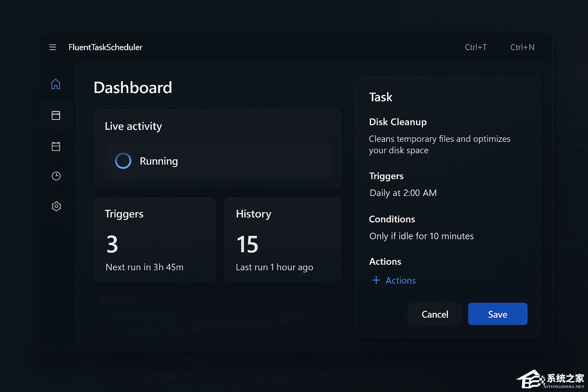Click 'Last run 1 hour ago' text

274,267
